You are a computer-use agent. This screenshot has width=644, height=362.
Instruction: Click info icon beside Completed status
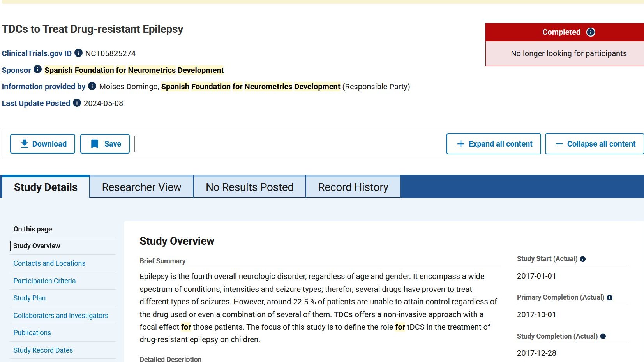point(591,32)
